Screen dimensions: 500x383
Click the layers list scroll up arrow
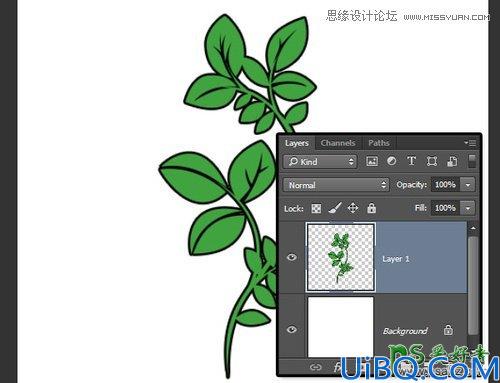point(473,229)
